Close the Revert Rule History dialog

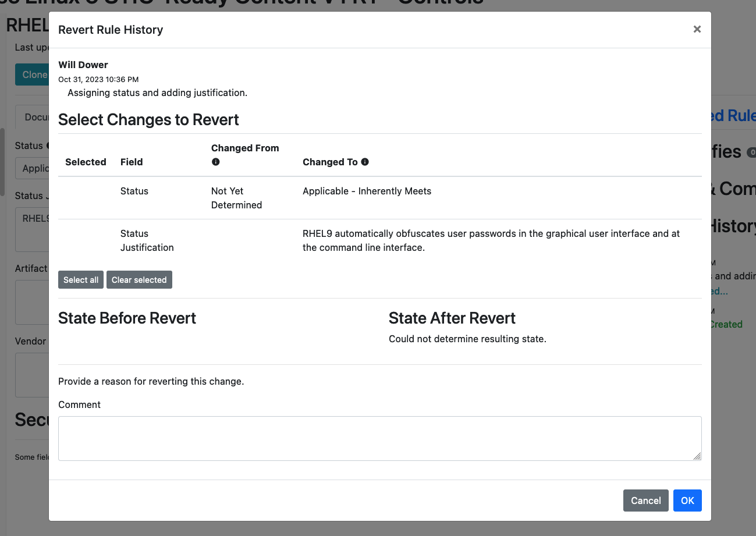(x=697, y=29)
